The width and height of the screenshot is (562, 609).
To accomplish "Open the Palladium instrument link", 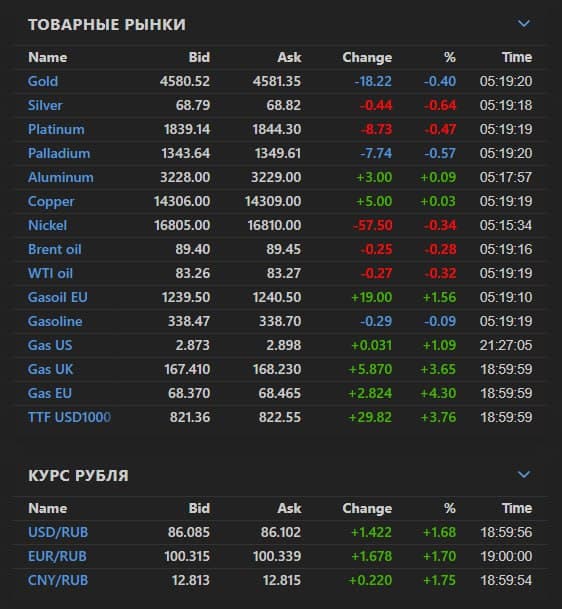I will click(x=59, y=153).
